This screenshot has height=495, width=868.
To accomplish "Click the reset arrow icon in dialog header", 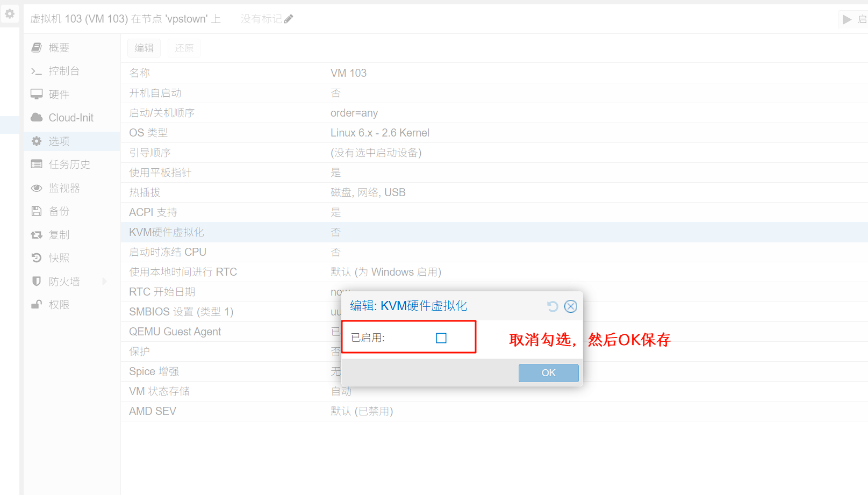I will pos(553,306).
